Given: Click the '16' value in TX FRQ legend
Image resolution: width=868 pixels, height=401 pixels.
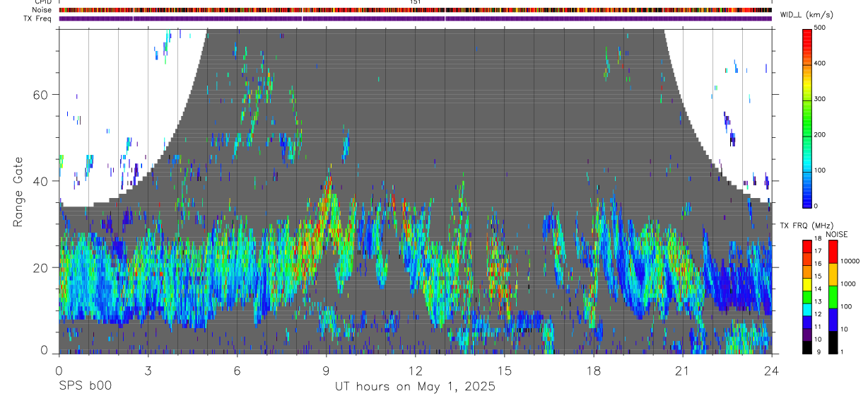Looking at the screenshot, I should [x=818, y=264].
